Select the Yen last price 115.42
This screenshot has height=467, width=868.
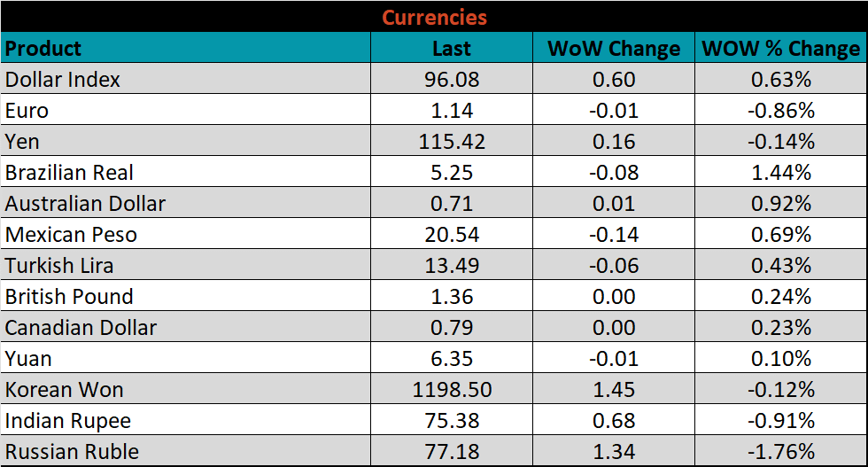coord(452,142)
